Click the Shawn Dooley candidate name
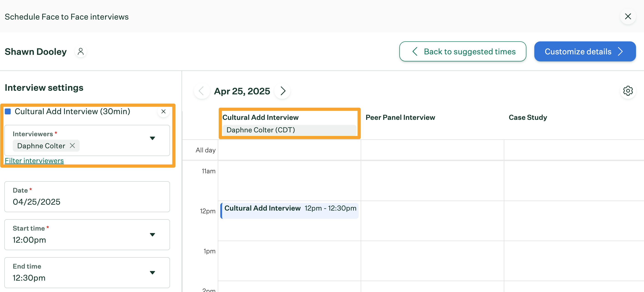The width and height of the screenshot is (644, 292). (35, 52)
